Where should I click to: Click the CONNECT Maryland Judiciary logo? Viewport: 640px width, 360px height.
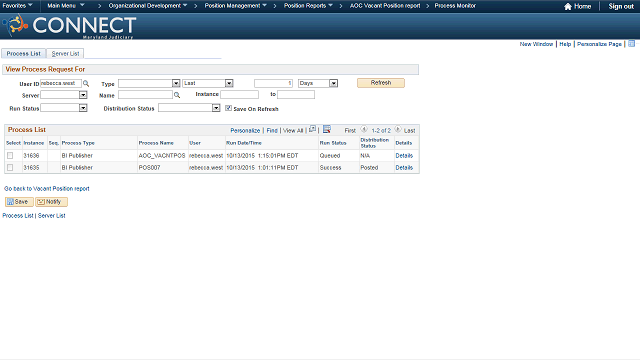point(69,27)
